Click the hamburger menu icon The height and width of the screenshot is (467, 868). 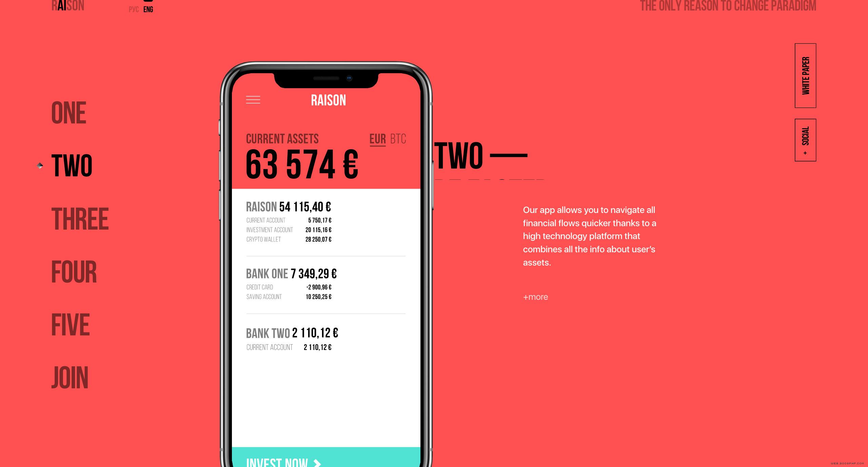(x=254, y=99)
